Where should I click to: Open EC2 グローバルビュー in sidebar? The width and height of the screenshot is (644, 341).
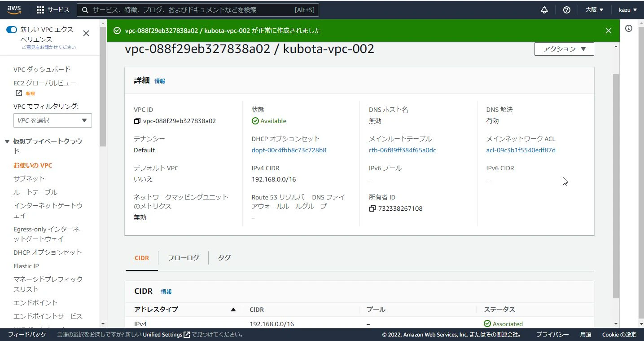[45, 83]
